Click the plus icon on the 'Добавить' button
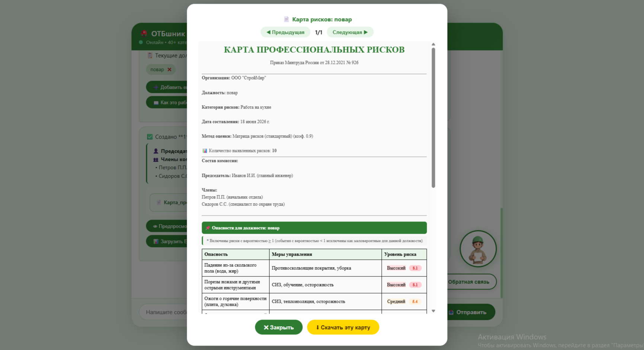 [156, 87]
